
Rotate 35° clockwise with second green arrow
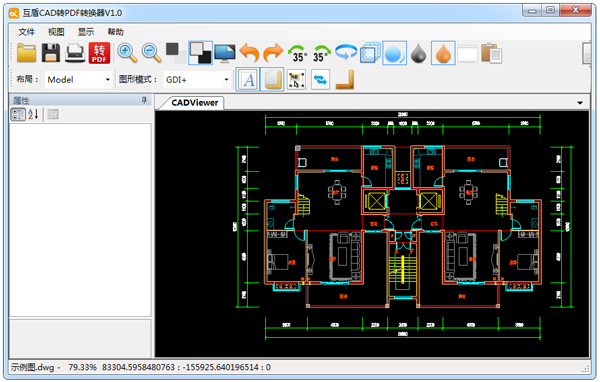point(322,54)
